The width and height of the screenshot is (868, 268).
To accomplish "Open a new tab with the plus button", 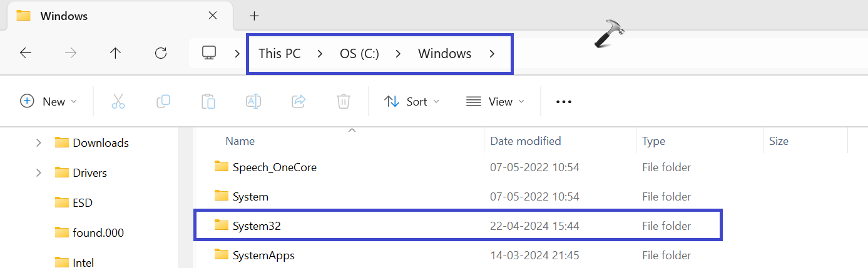I will pos(254,16).
